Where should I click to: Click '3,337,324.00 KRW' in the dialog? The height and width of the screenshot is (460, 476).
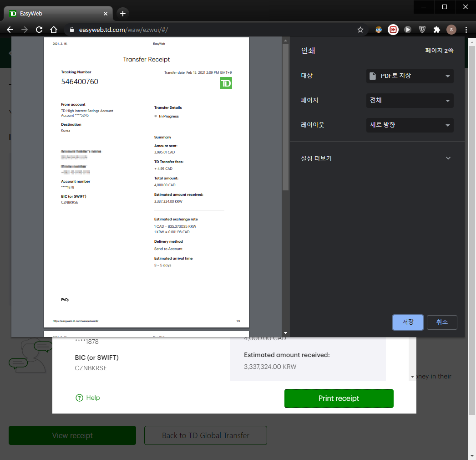pos(270,367)
